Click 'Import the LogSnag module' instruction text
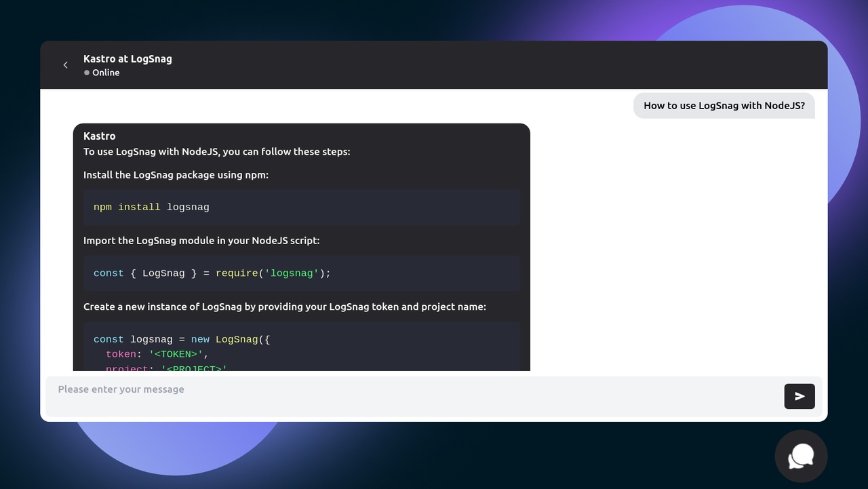This screenshot has height=489, width=868. tap(201, 241)
